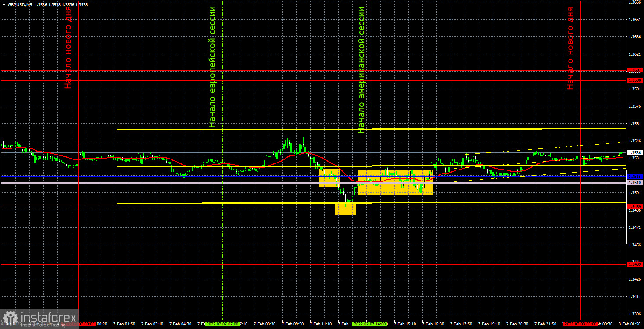Click the 1.3501 price axis label
The image size is (644, 329).
pyautogui.click(x=635, y=193)
